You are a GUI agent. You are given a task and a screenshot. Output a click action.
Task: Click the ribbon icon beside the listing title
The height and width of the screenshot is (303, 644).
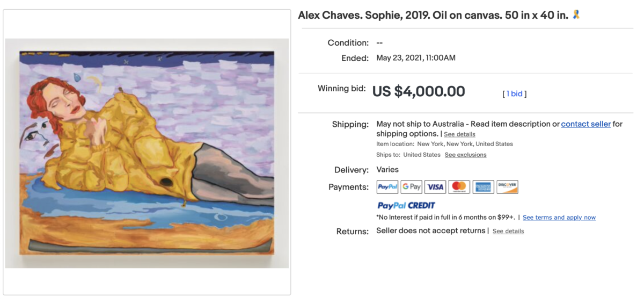point(576,15)
